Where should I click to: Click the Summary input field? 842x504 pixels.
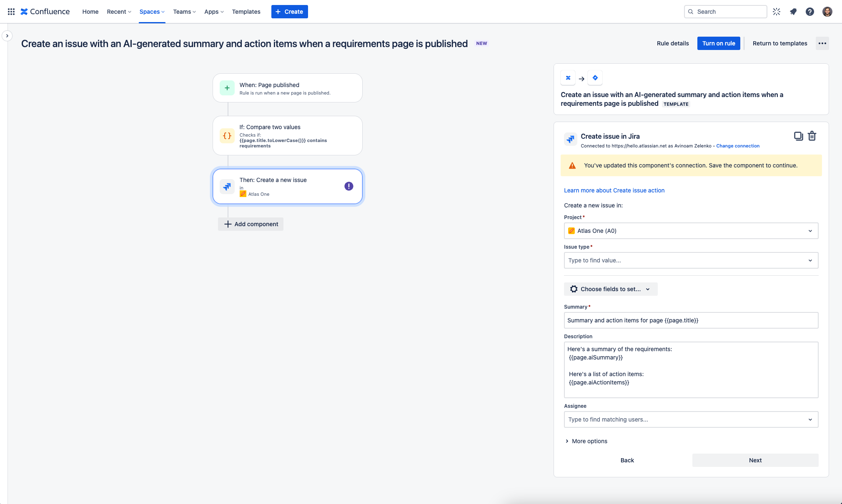point(691,320)
